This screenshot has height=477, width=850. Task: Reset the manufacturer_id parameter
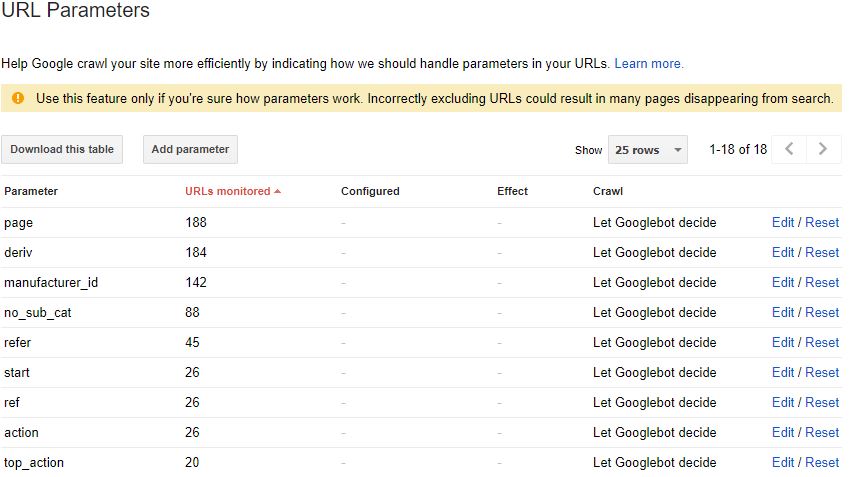tap(822, 283)
